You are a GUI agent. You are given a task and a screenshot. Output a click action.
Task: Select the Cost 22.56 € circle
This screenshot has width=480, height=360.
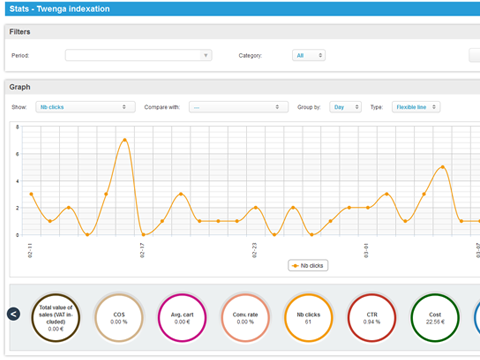point(435,318)
